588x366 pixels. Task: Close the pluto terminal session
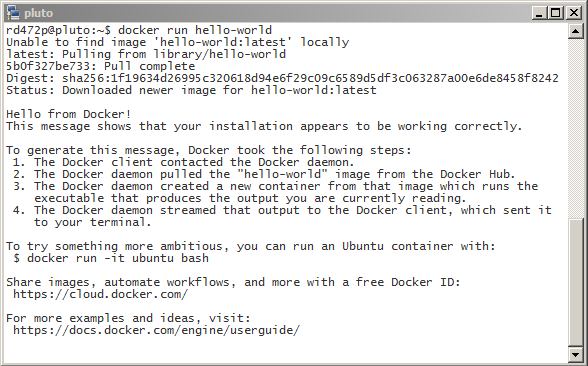click(574, 13)
